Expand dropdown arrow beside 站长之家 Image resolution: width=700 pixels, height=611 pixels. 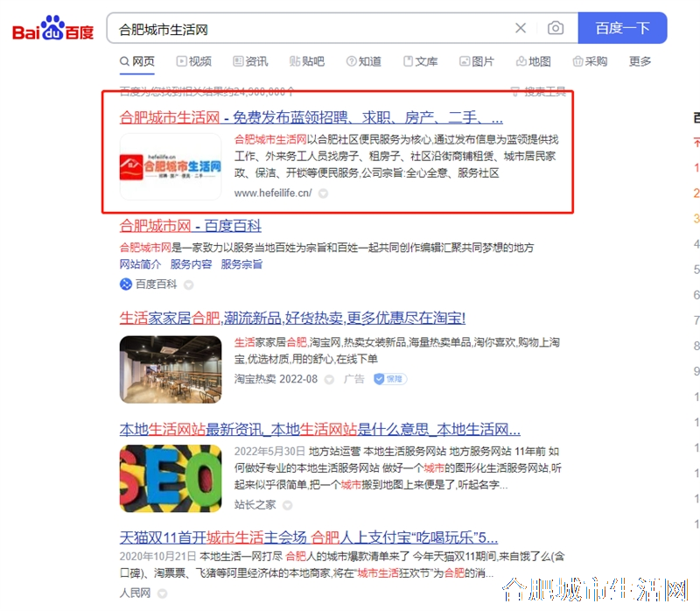coord(288,505)
